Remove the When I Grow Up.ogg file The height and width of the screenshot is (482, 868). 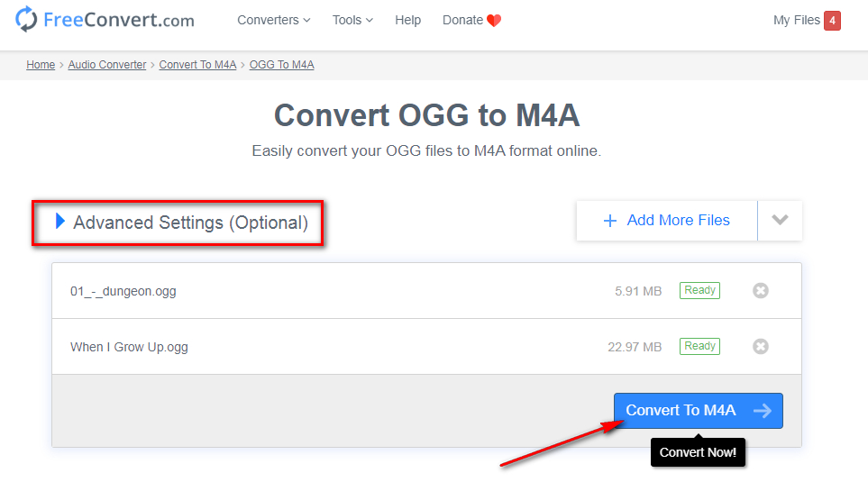[761, 347]
